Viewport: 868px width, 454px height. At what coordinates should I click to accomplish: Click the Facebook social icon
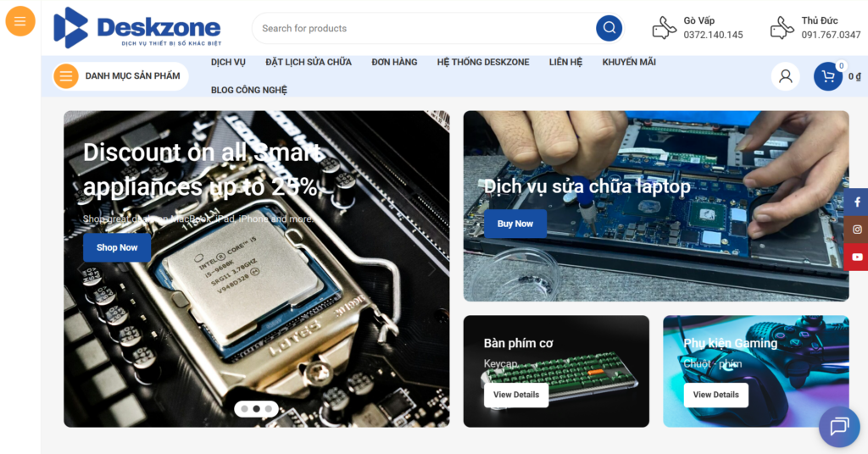click(857, 202)
